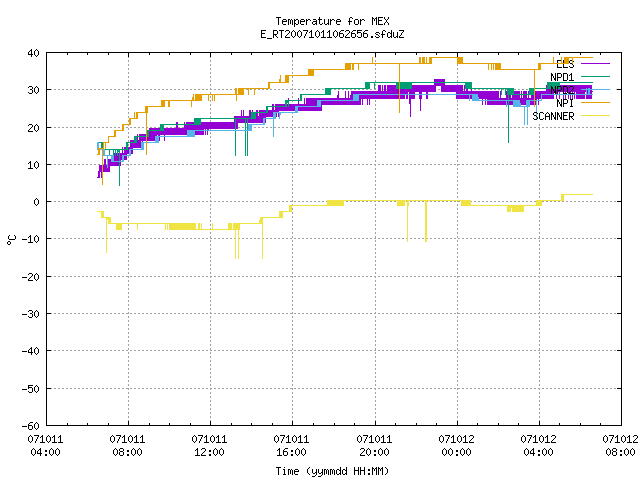The height and width of the screenshot is (480, 640).
Task: Click the y-axis label -60
Action: pyautogui.click(x=31, y=426)
